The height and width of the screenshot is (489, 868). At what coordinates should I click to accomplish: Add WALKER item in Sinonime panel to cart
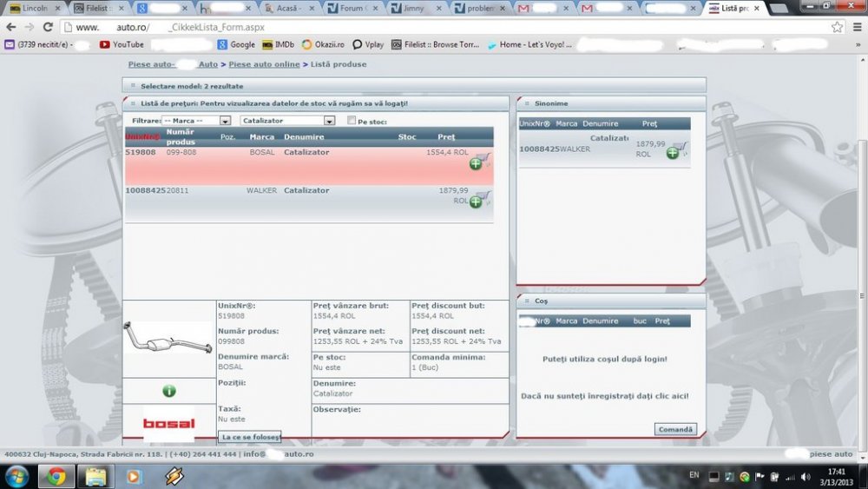(676, 151)
